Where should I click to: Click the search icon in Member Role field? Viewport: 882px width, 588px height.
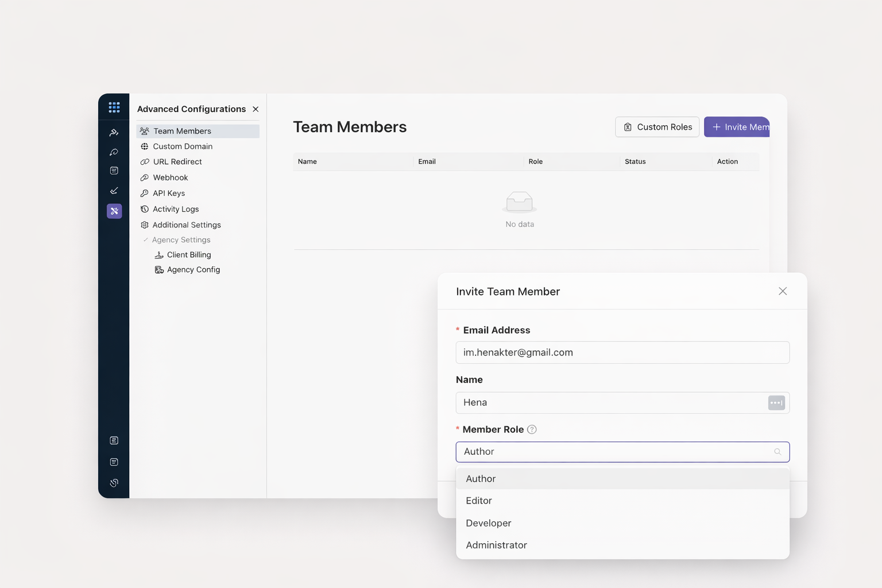(777, 452)
